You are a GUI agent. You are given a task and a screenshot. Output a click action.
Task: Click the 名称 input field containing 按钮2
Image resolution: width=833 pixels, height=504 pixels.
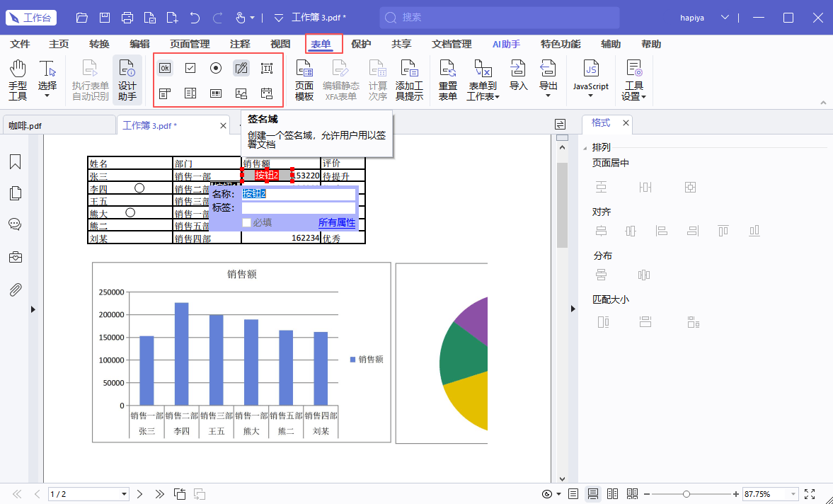tap(299, 194)
